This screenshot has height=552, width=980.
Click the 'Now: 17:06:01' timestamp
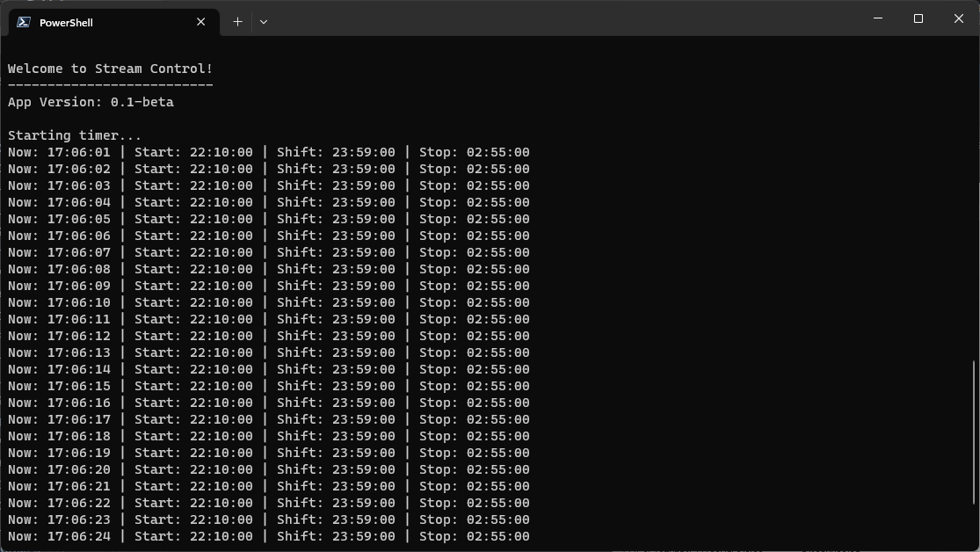(59, 153)
